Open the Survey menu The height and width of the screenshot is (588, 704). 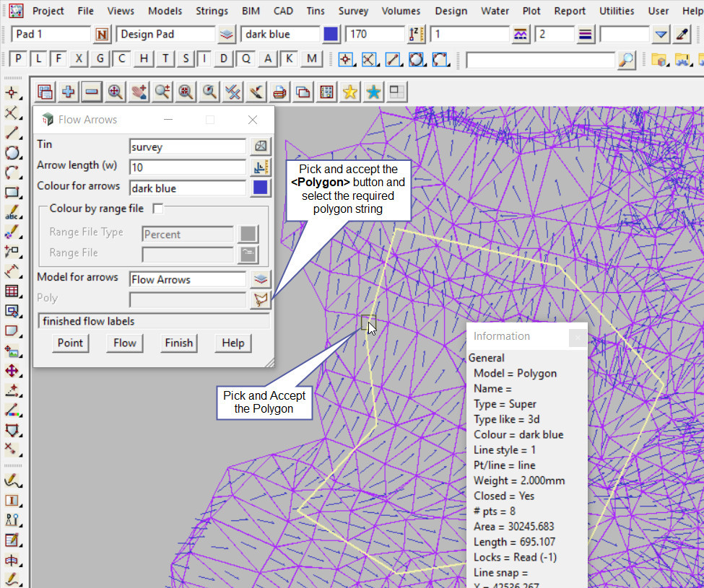pyautogui.click(x=353, y=11)
